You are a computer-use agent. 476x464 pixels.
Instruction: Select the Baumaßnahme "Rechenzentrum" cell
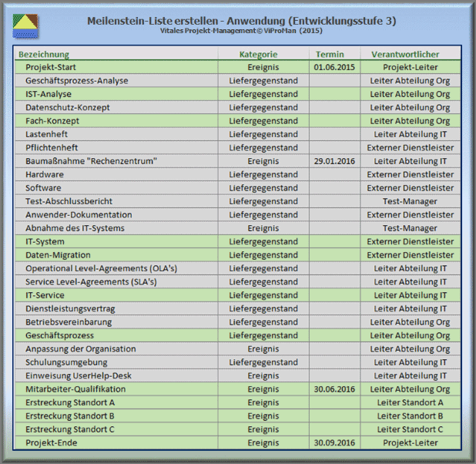click(116, 161)
